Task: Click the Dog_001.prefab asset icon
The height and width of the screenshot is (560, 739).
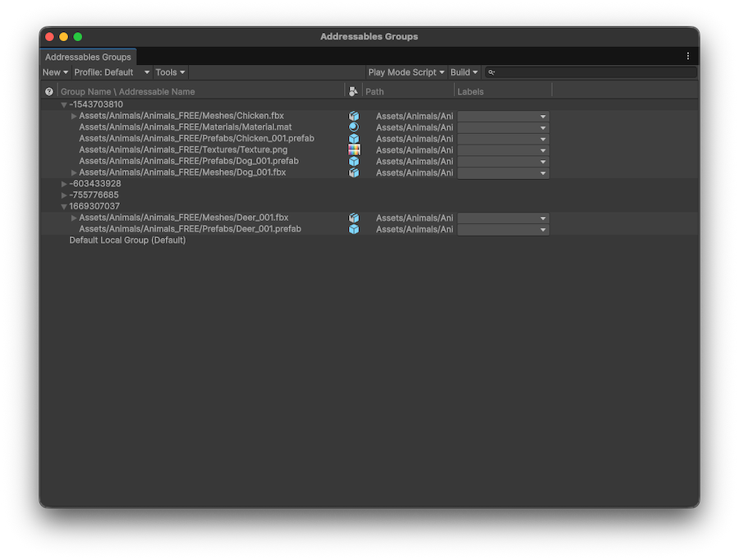Action: tap(353, 161)
